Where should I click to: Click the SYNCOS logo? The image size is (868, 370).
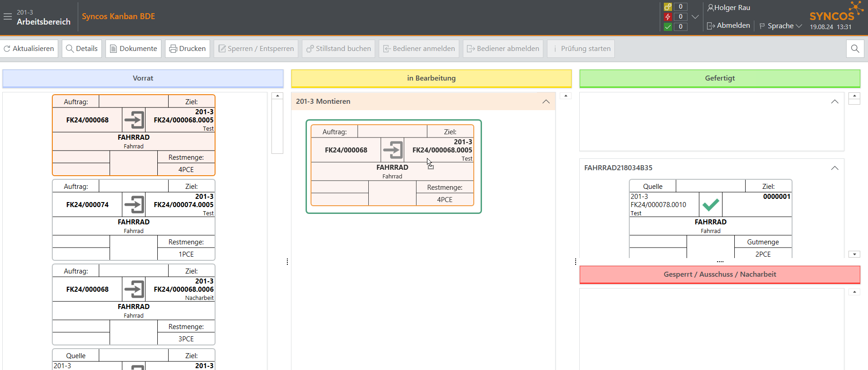point(836,12)
